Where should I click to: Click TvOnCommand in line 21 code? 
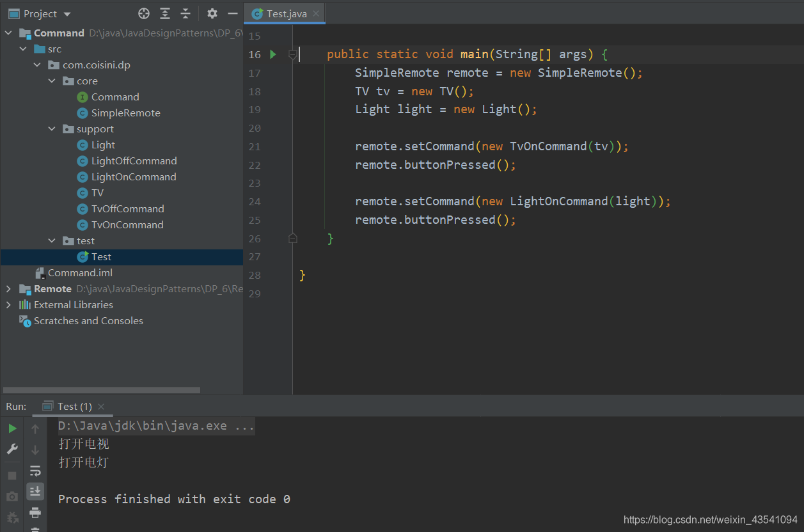pos(548,146)
